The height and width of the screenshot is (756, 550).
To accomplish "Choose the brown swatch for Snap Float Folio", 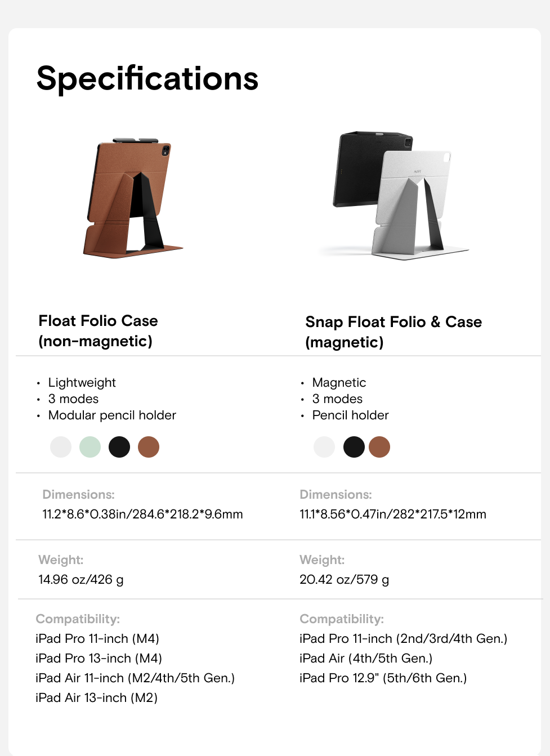I will coord(379,447).
